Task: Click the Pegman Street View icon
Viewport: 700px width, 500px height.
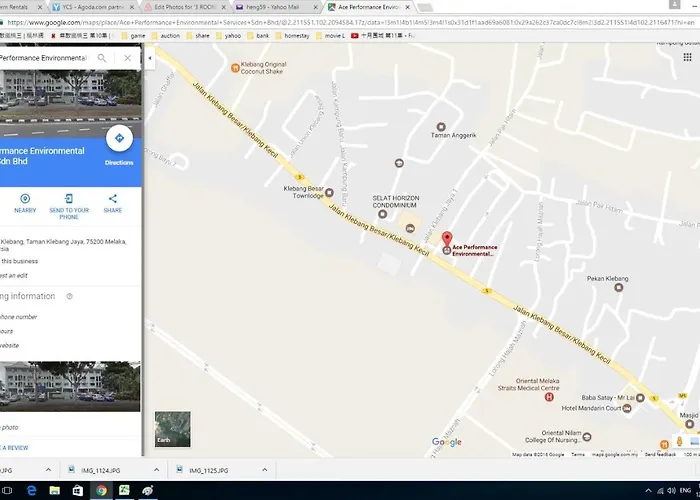Action: 680,441
